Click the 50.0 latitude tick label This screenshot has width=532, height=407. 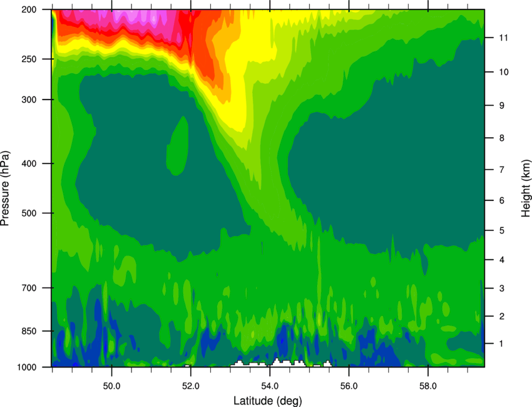[111, 386]
